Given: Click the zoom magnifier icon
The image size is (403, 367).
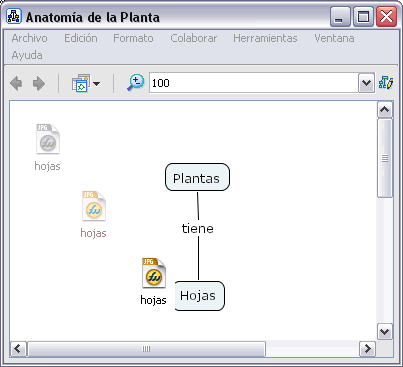Looking at the screenshot, I should [135, 83].
